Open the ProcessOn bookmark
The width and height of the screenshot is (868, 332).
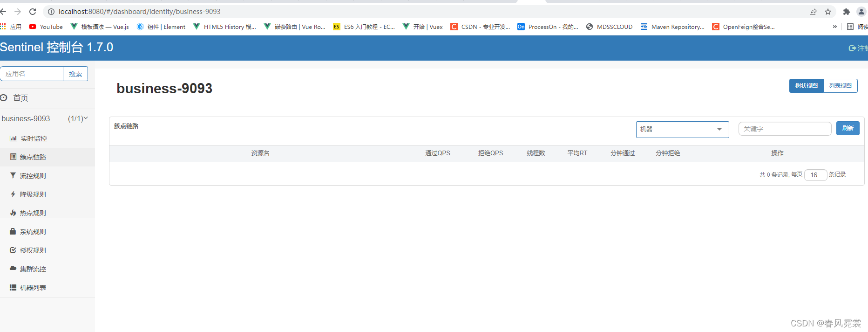click(x=548, y=27)
